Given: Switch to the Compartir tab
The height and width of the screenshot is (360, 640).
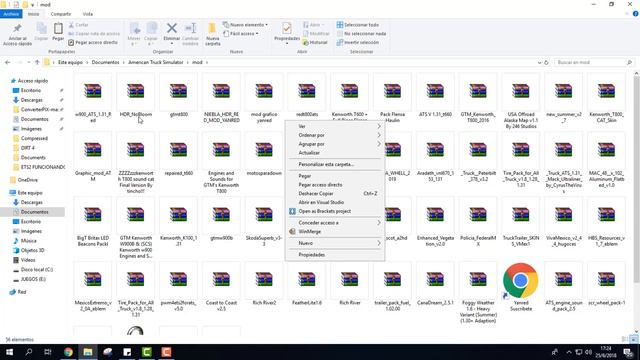Looking at the screenshot, I should click(x=61, y=14).
